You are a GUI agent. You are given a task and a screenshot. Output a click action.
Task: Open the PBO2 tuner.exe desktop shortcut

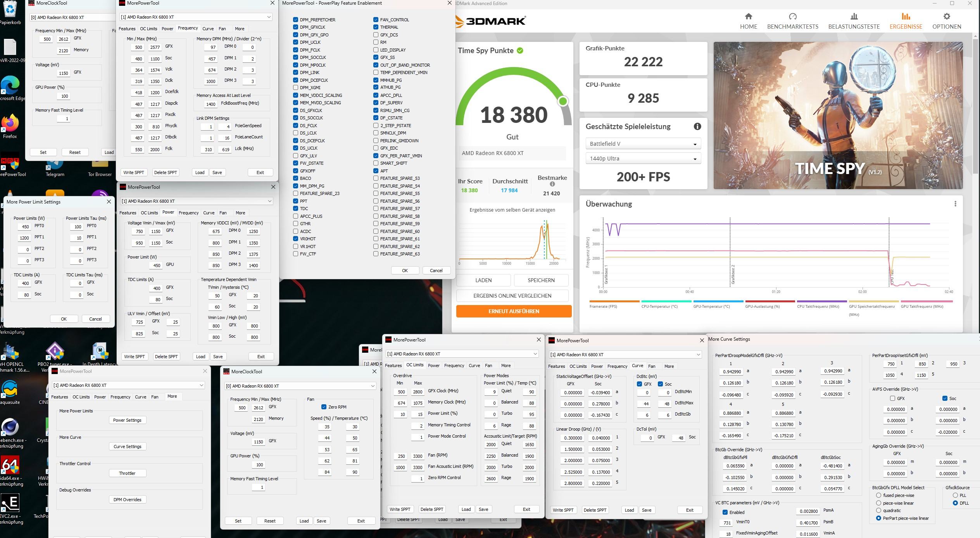55,351
